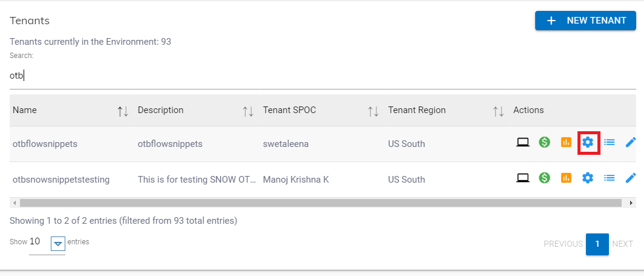This screenshot has width=644, height=280.
Task: Open orange chart icon for otbflowsnippets
Action: (x=566, y=143)
